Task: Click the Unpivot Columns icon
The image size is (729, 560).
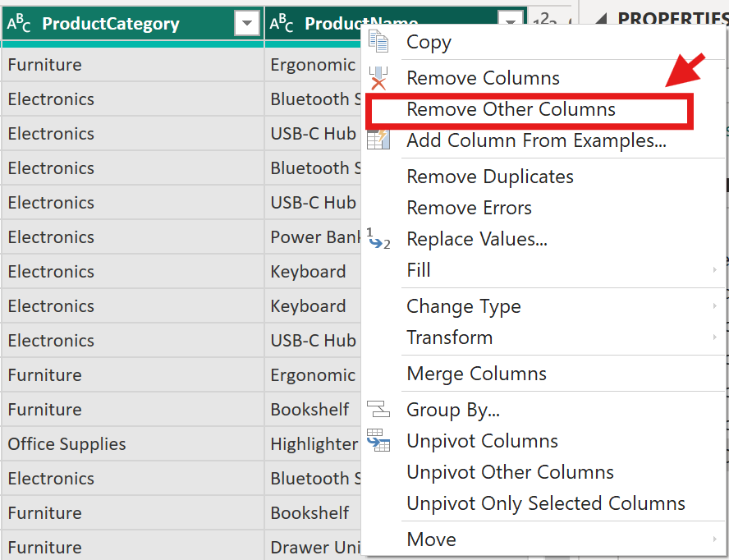Action: 378,440
